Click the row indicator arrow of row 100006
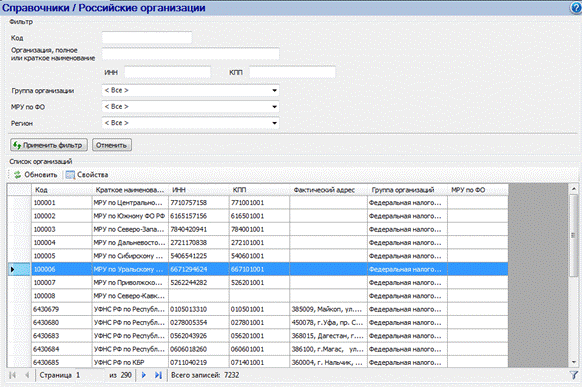The image size is (582, 387). click(13, 269)
